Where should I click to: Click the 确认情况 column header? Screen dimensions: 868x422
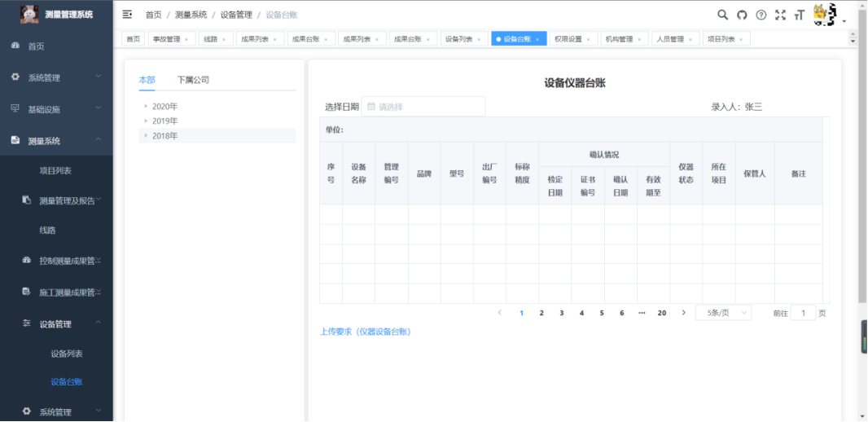click(x=604, y=155)
